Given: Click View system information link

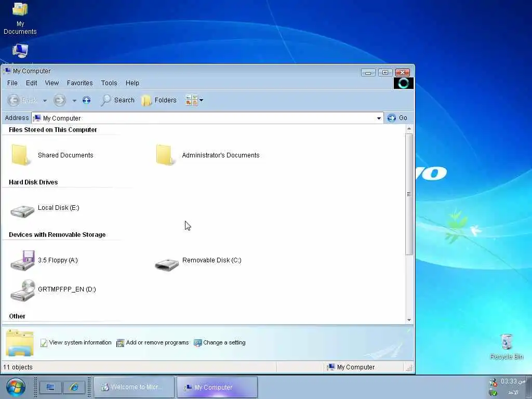Looking at the screenshot, I should click(x=80, y=342).
